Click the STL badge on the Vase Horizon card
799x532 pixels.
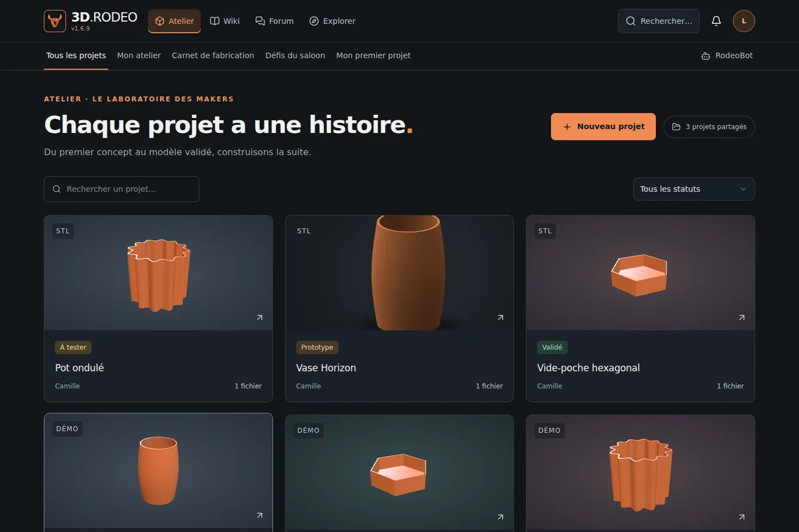coord(304,231)
